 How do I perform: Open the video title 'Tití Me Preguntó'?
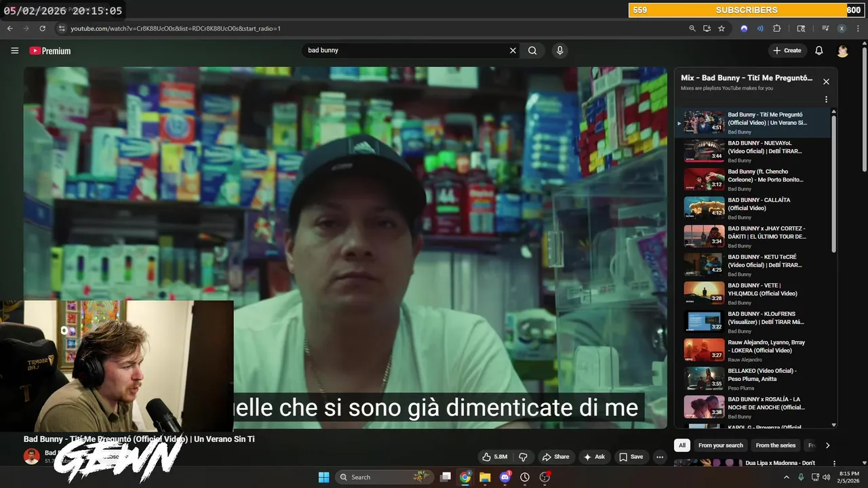click(x=139, y=439)
